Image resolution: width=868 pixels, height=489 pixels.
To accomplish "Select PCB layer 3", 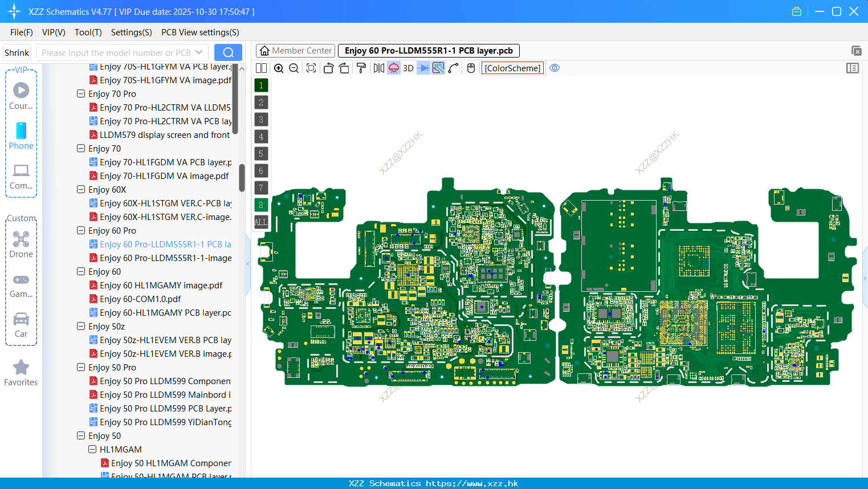I will coord(261,119).
